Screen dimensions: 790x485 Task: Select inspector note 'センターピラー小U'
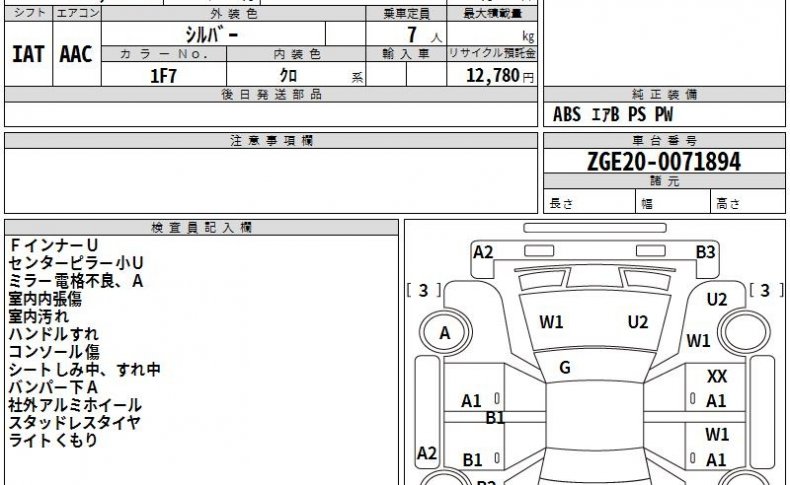coord(76,263)
